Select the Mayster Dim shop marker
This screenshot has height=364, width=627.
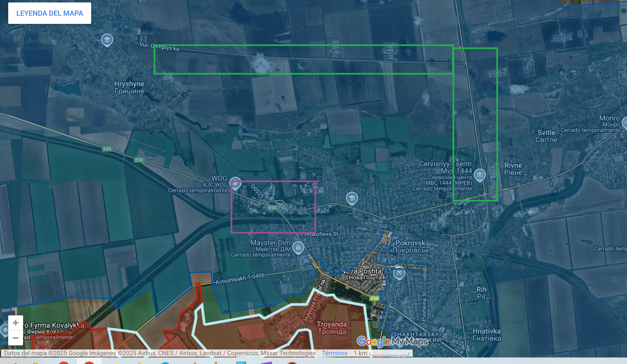click(298, 247)
